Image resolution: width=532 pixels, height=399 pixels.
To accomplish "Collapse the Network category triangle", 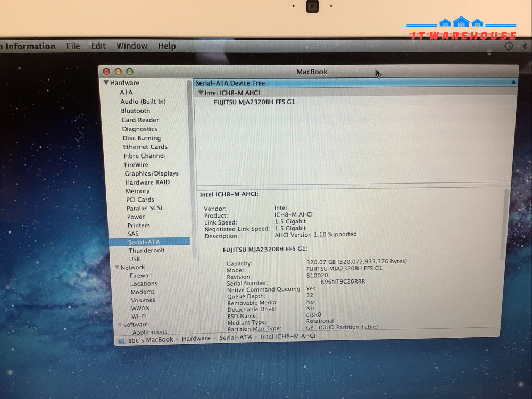I will (x=117, y=268).
